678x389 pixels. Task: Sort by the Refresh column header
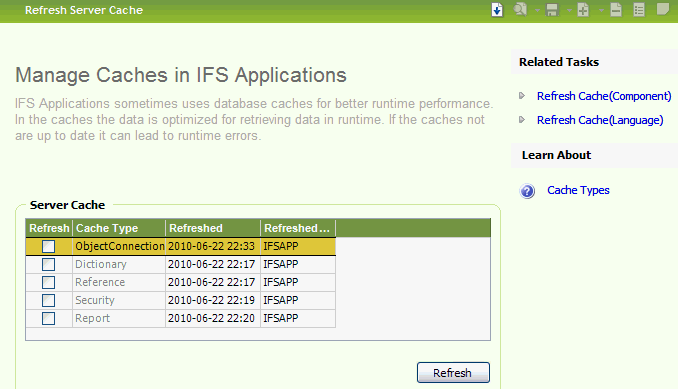point(49,228)
